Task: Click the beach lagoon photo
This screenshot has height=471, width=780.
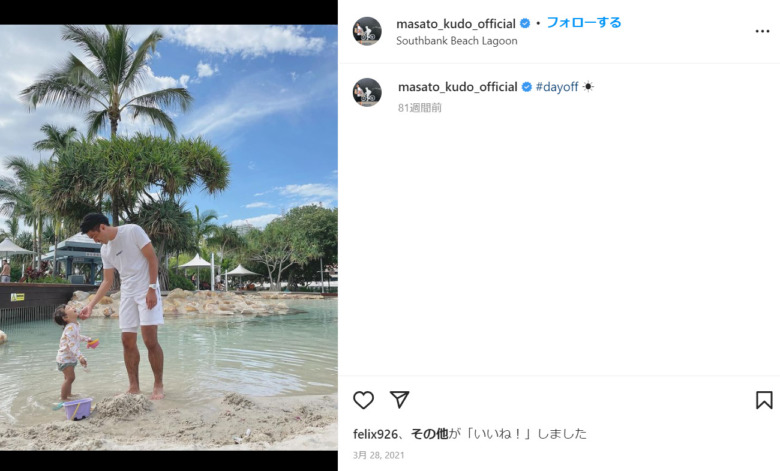Action: click(169, 238)
